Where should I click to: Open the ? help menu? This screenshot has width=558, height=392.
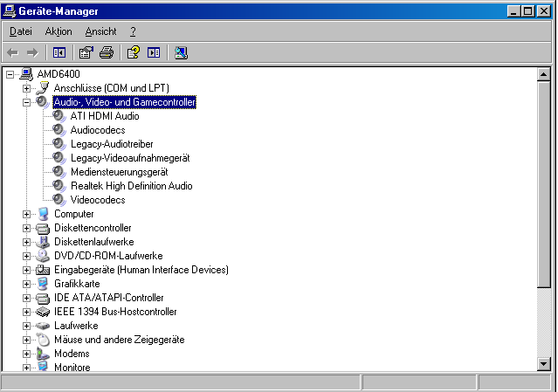tap(133, 31)
